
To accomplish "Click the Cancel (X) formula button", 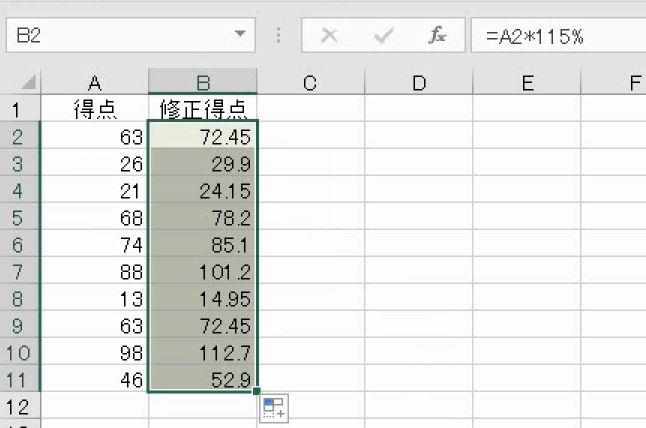I will pos(329,35).
